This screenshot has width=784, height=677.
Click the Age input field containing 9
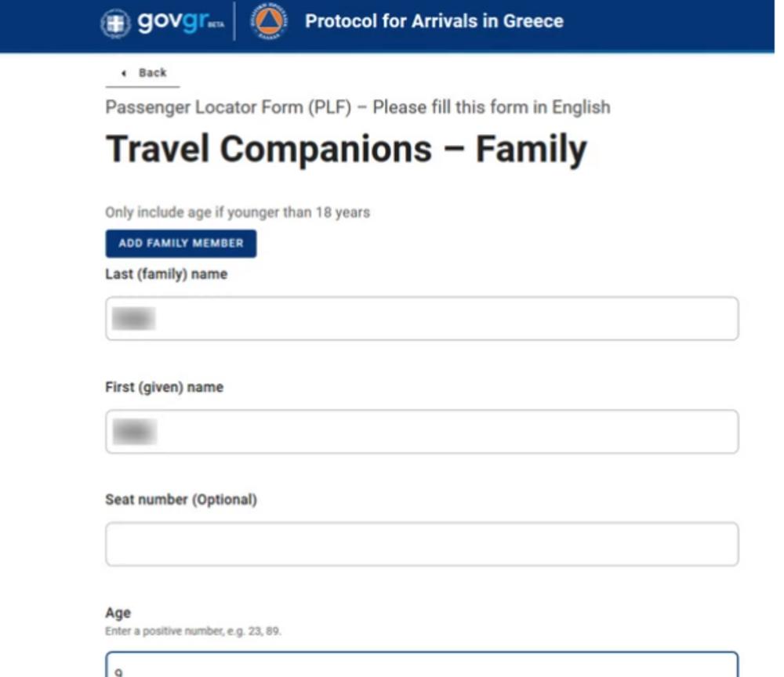tap(422, 664)
